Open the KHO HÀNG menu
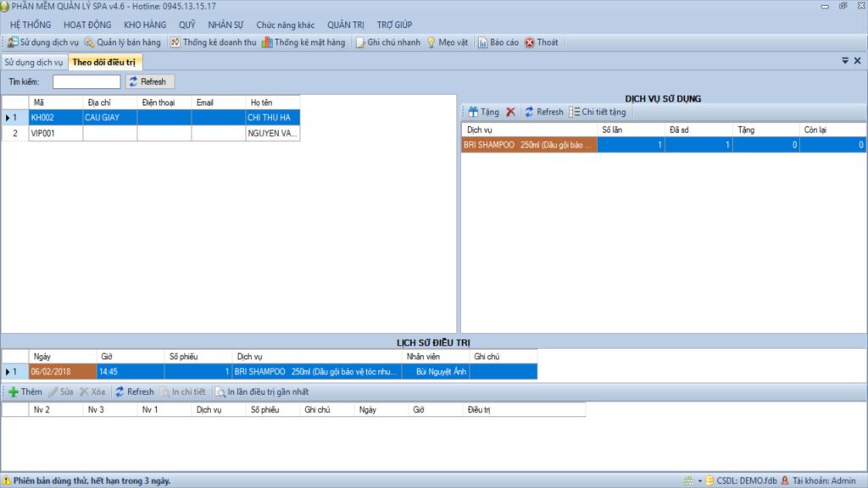The height and width of the screenshot is (488, 868). [146, 25]
